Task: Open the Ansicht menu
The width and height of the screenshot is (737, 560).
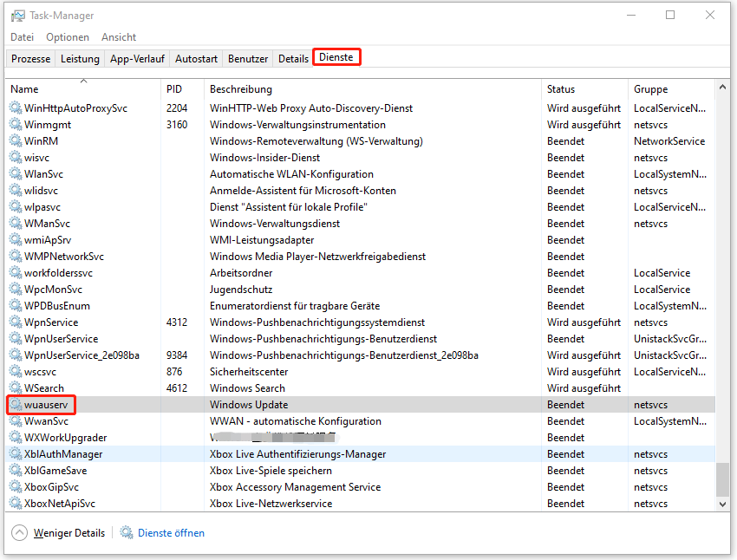Action: (x=119, y=37)
